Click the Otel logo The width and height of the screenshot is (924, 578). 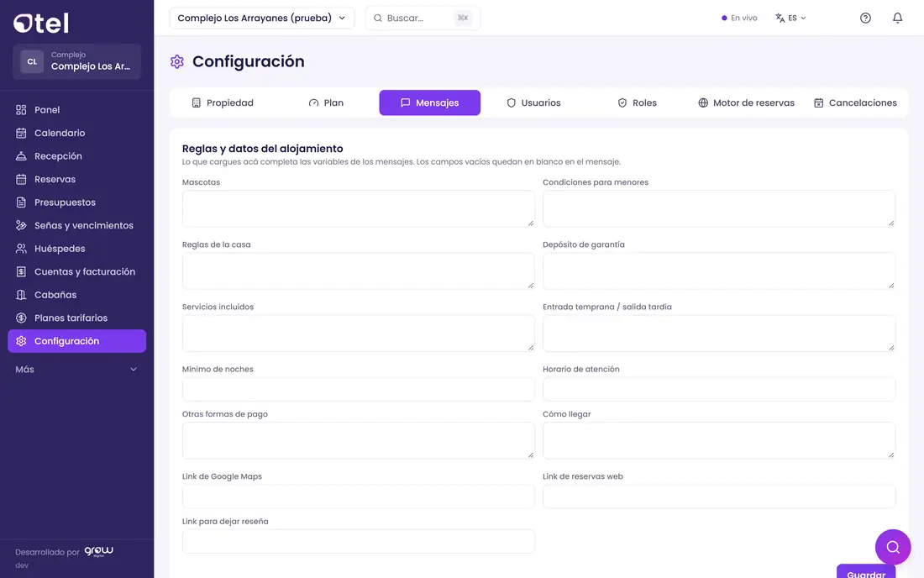tap(41, 23)
